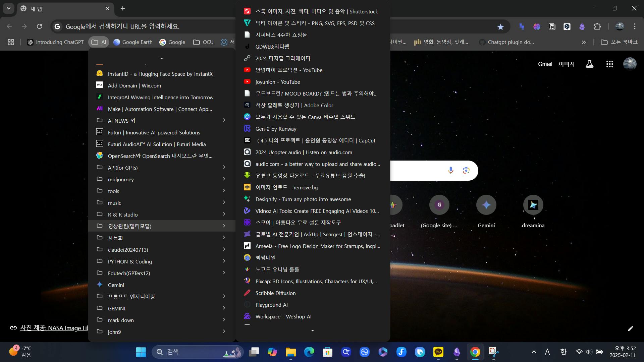Select the 새 탭 browser tab
Viewport: 644px width, 362px height.
click(x=65, y=9)
